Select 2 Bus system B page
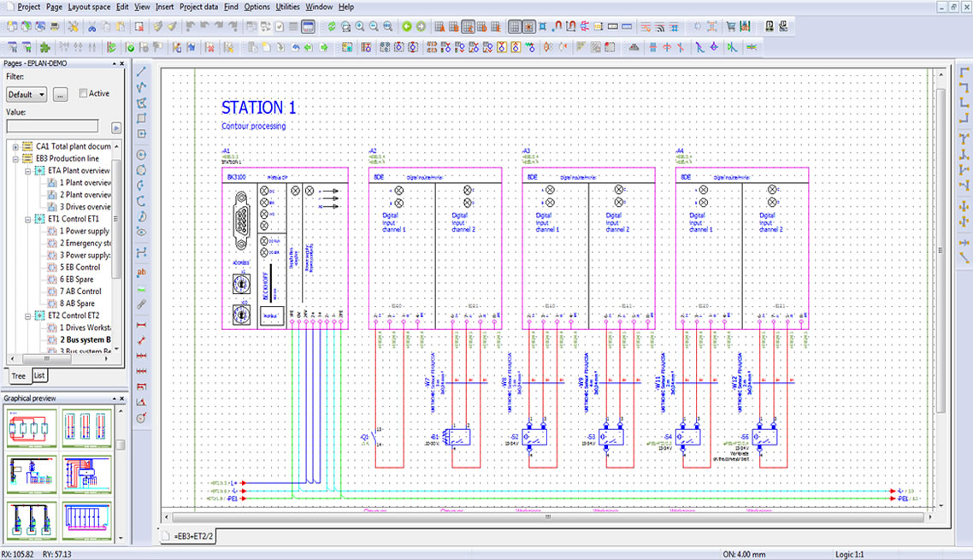The width and height of the screenshot is (973, 560). click(85, 340)
